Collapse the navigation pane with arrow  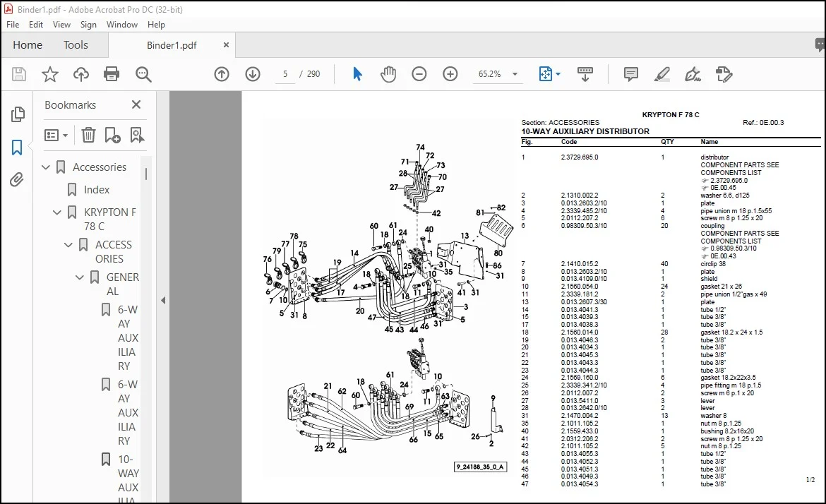click(163, 300)
